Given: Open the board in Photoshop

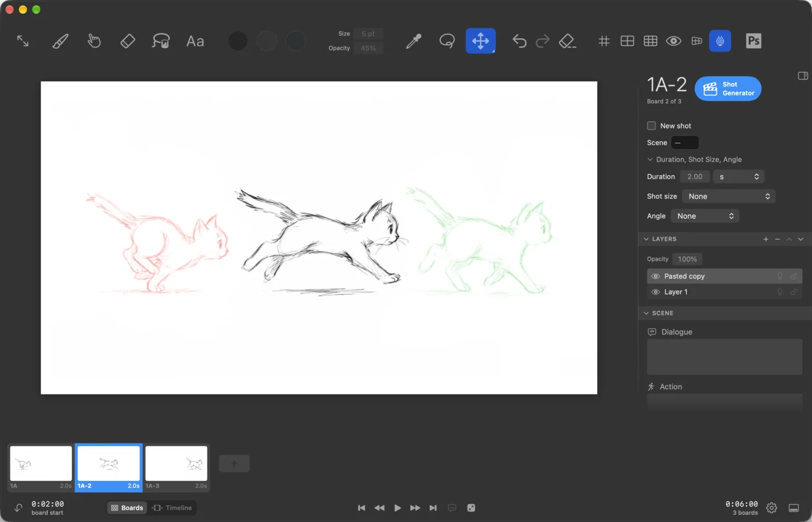Looking at the screenshot, I should [753, 41].
